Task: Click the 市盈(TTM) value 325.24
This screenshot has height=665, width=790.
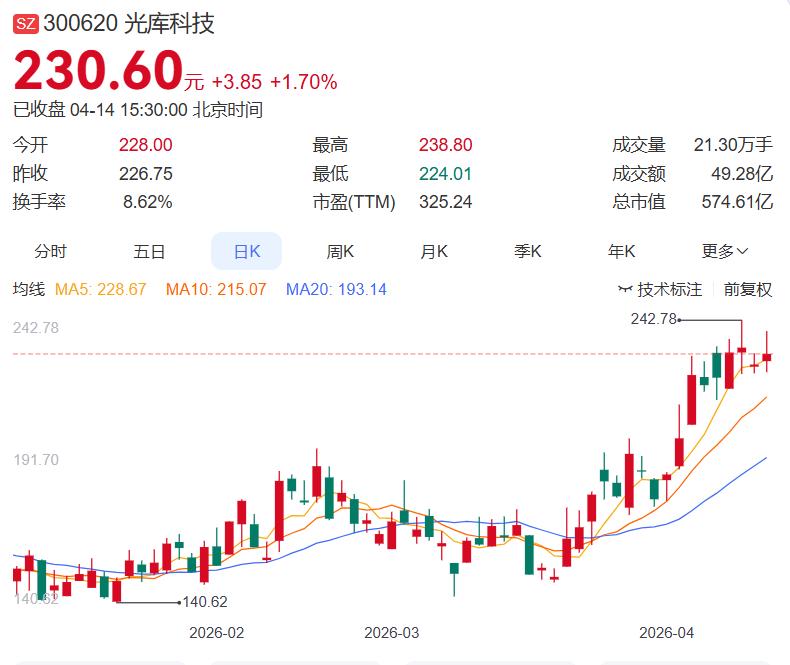Action: tap(445, 202)
